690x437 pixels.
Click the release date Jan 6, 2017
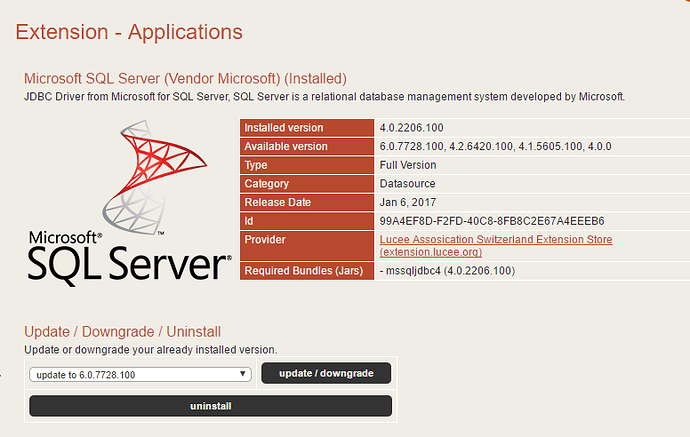pyautogui.click(x=408, y=202)
